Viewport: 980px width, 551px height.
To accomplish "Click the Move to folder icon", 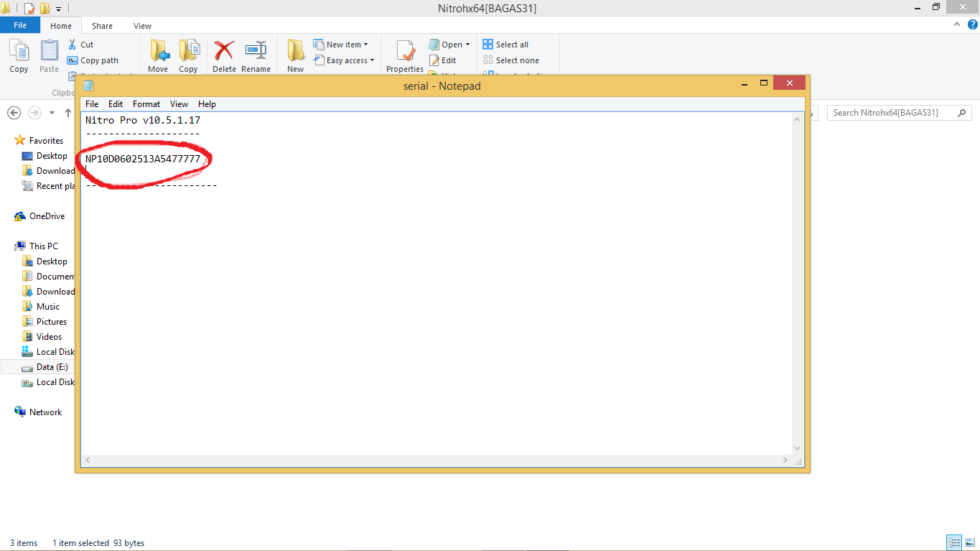I will tap(159, 51).
